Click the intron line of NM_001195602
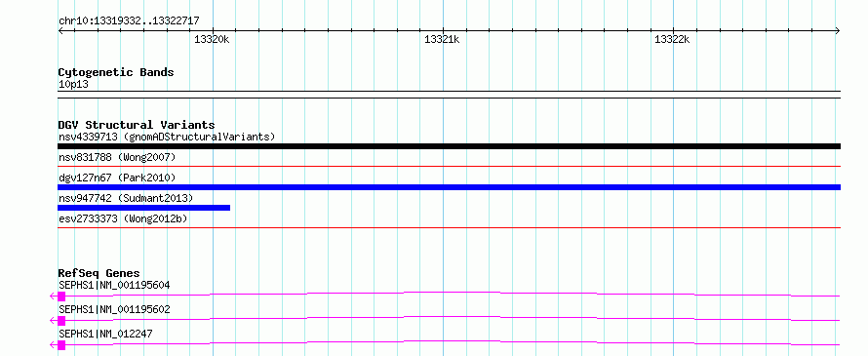Image resolution: width=868 pixels, height=356 pixels. pos(453,317)
